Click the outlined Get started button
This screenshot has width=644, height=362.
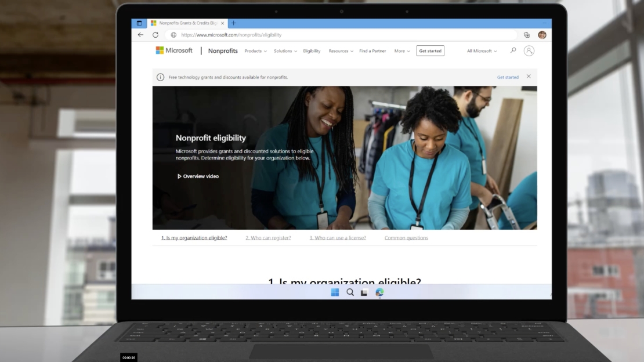(430, 51)
